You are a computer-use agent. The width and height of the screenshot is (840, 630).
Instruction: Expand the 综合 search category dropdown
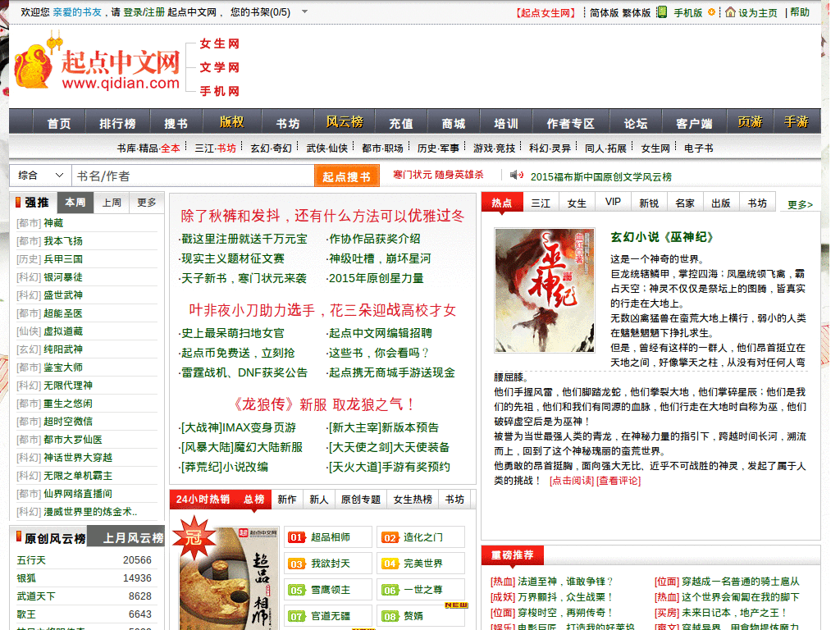pos(41,176)
